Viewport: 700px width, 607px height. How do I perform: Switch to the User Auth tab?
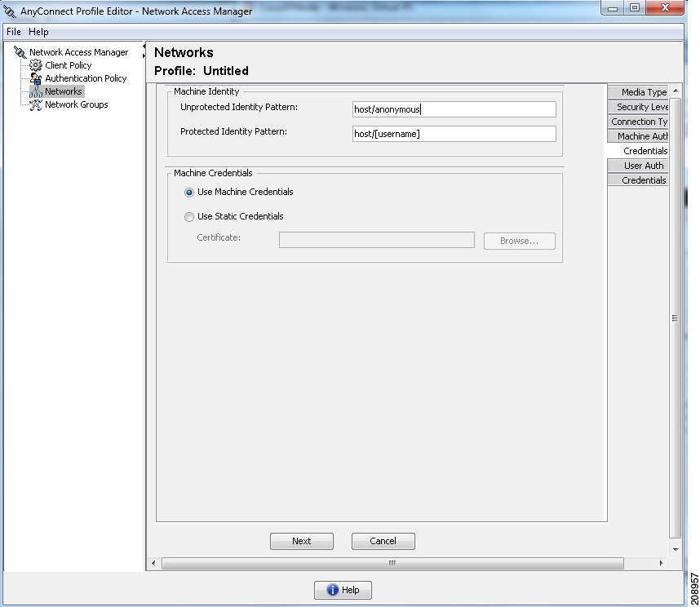(637, 166)
